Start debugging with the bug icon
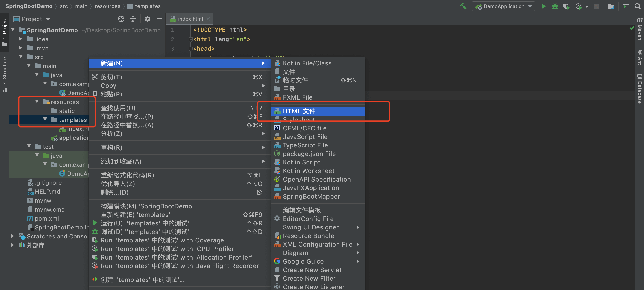The image size is (644, 290). [x=555, y=6]
